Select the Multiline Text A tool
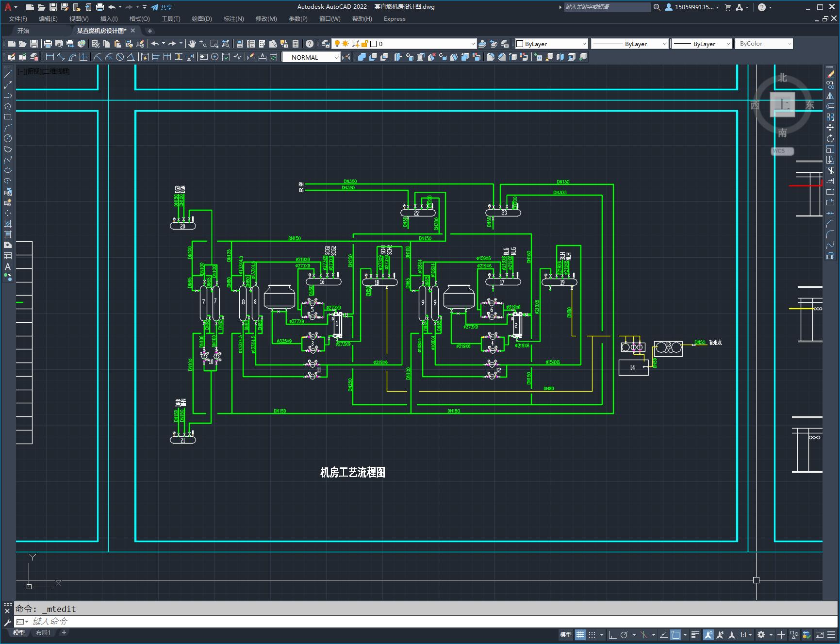Viewport: 840px width, 644px height. click(x=8, y=266)
